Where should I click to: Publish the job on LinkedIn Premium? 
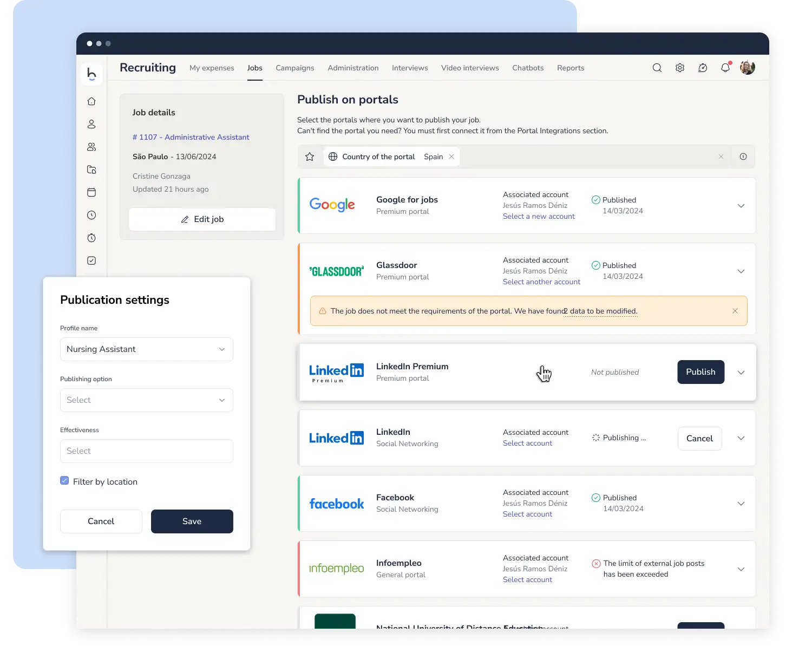(x=700, y=372)
